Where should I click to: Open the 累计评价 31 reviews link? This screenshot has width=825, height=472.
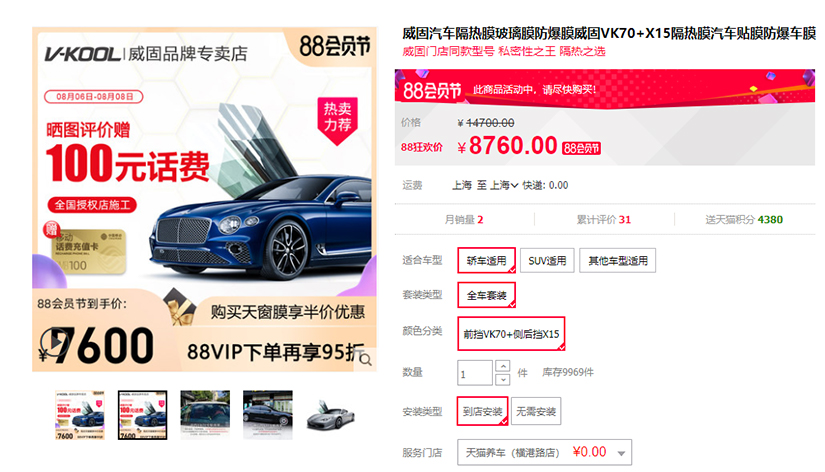[x=603, y=219]
